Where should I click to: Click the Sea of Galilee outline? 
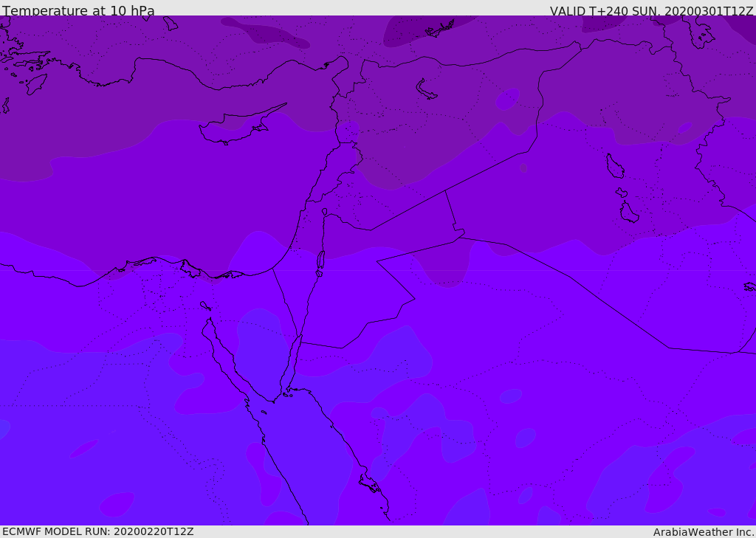[324, 212]
